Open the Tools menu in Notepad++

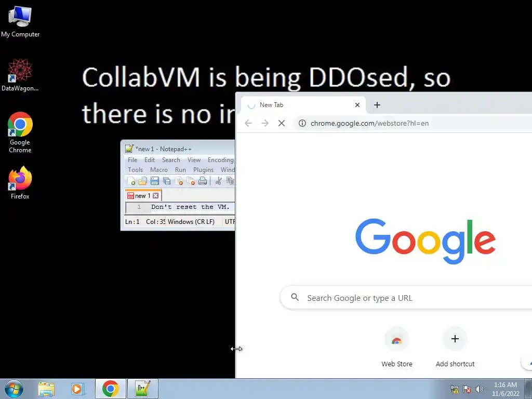[135, 170]
